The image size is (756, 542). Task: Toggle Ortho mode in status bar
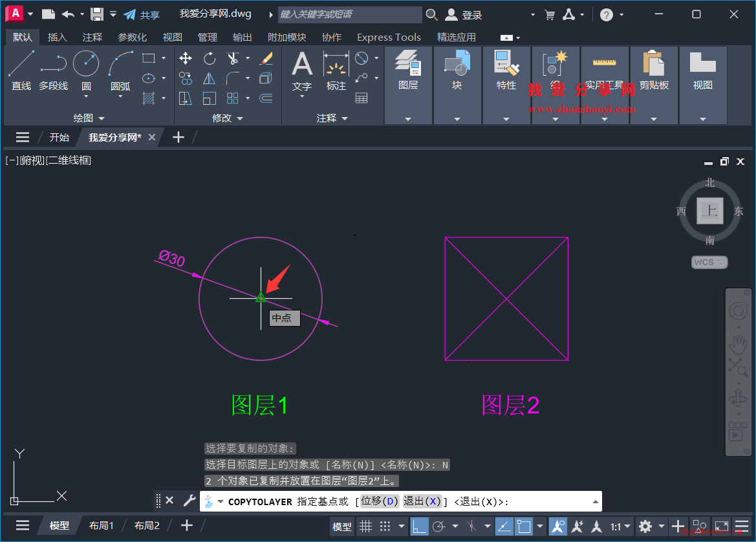pyautogui.click(x=419, y=526)
